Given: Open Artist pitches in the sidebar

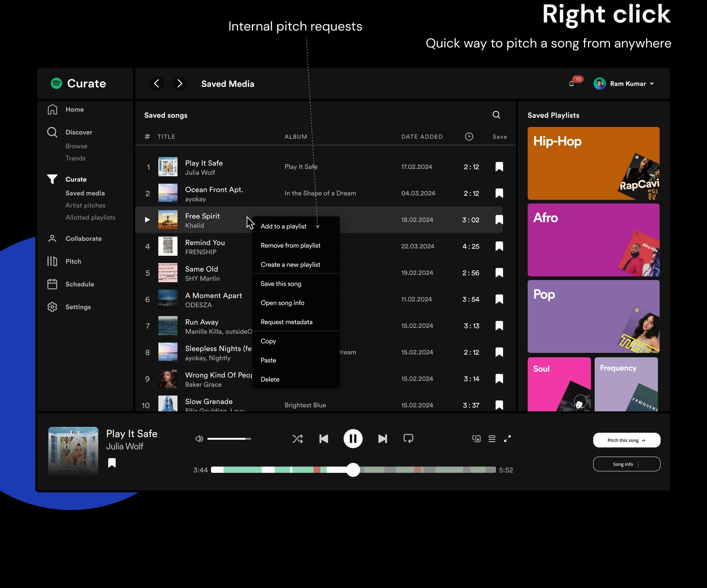Looking at the screenshot, I should coord(85,205).
